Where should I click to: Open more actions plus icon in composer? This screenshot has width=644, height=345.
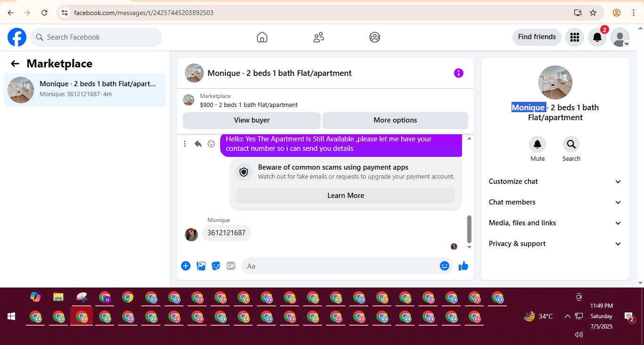[186, 266]
